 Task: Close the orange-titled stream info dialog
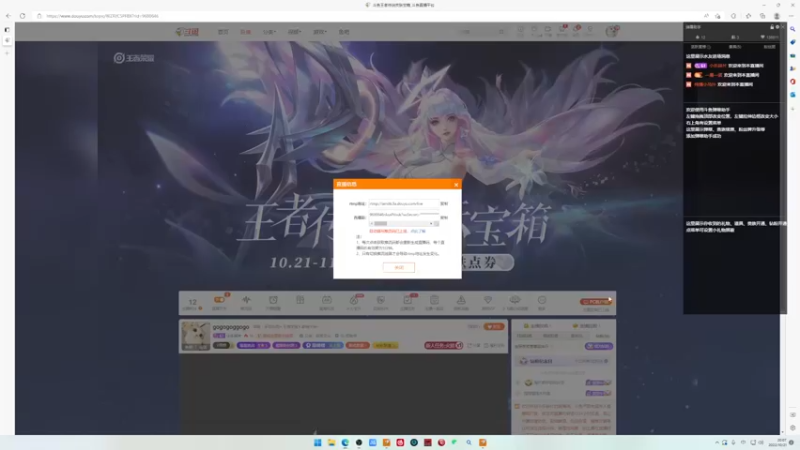click(x=456, y=185)
